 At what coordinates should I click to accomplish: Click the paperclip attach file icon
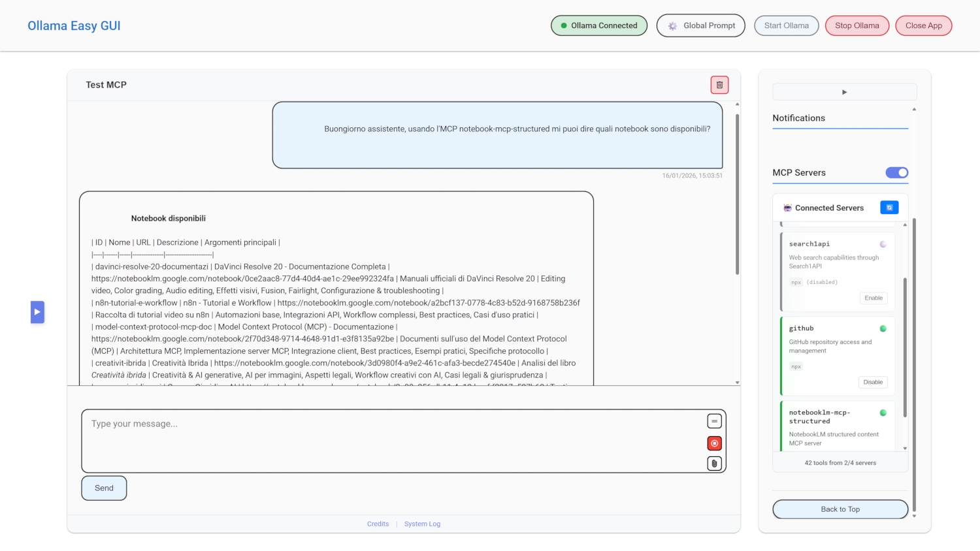pos(714,464)
